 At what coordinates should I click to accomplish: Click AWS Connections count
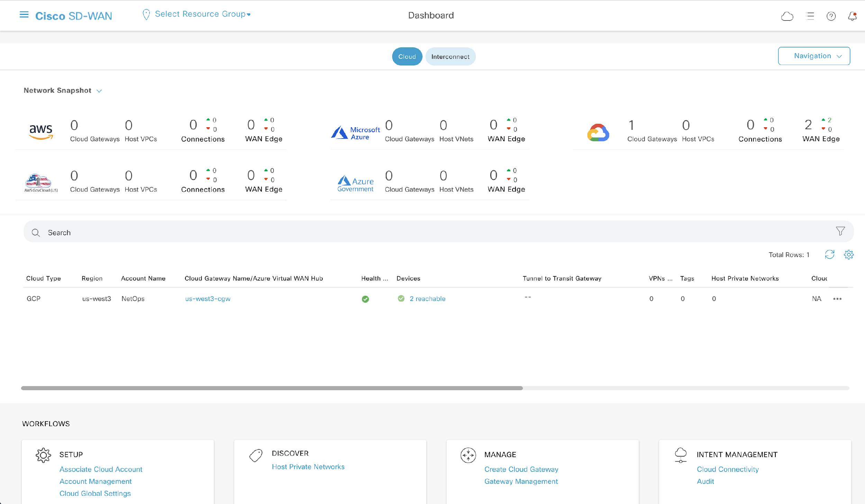(193, 125)
